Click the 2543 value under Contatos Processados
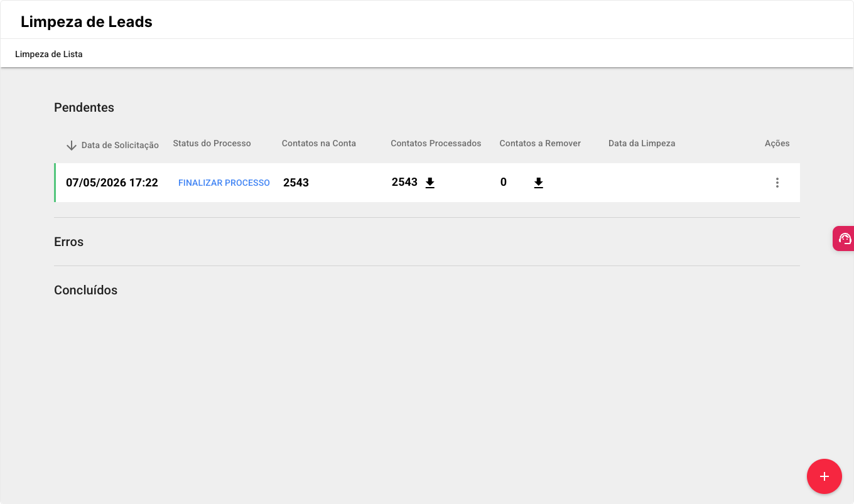Viewport: 854px width, 504px height. 404,182
